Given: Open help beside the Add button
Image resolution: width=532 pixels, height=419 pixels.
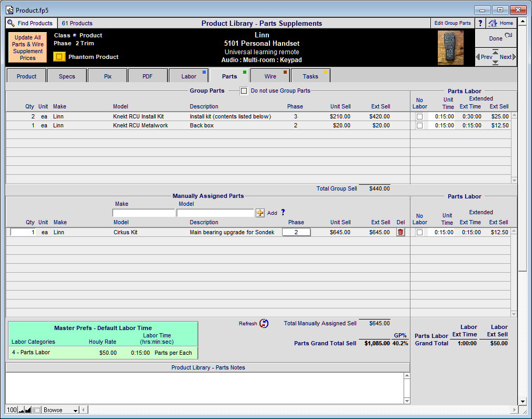Looking at the screenshot, I should point(283,212).
